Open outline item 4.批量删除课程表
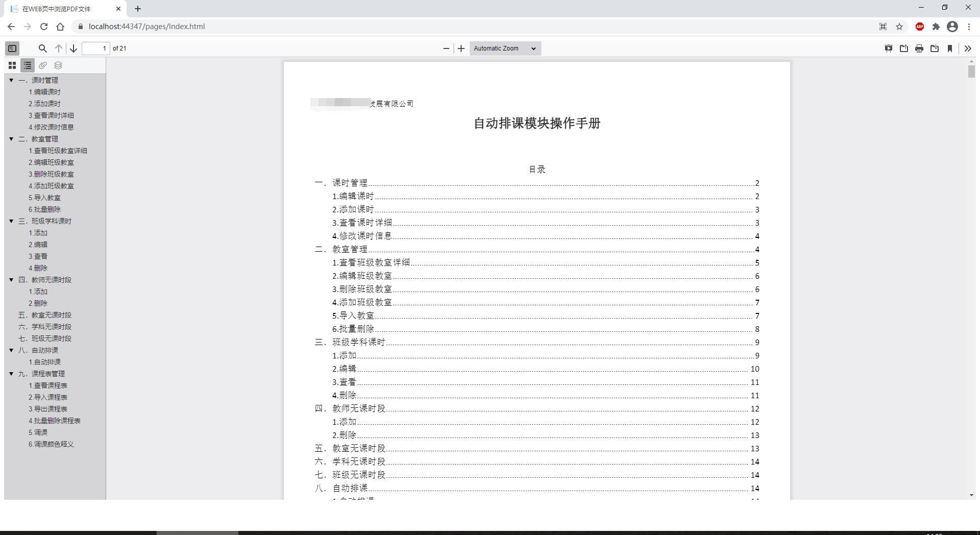 click(x=55, y=421)
